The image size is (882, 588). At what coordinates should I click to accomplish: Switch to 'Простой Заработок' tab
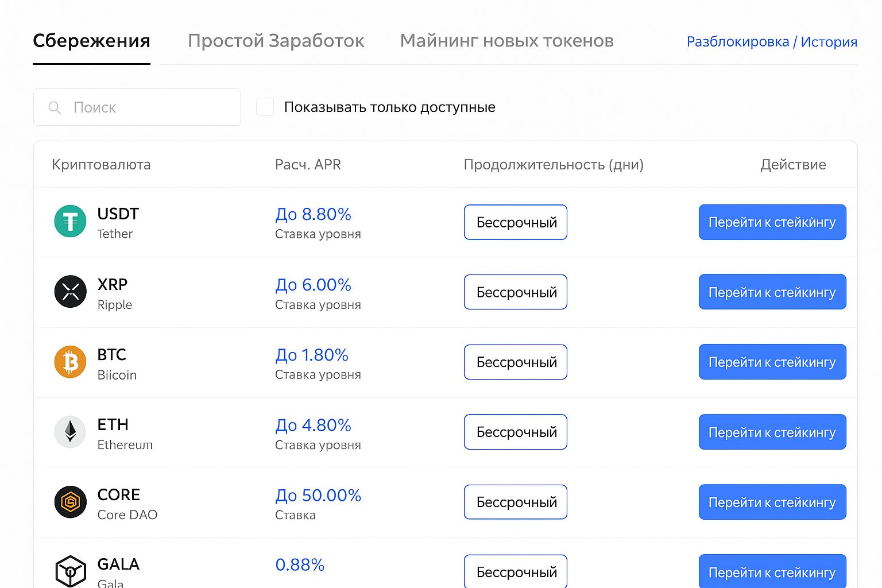coord(276,41)
